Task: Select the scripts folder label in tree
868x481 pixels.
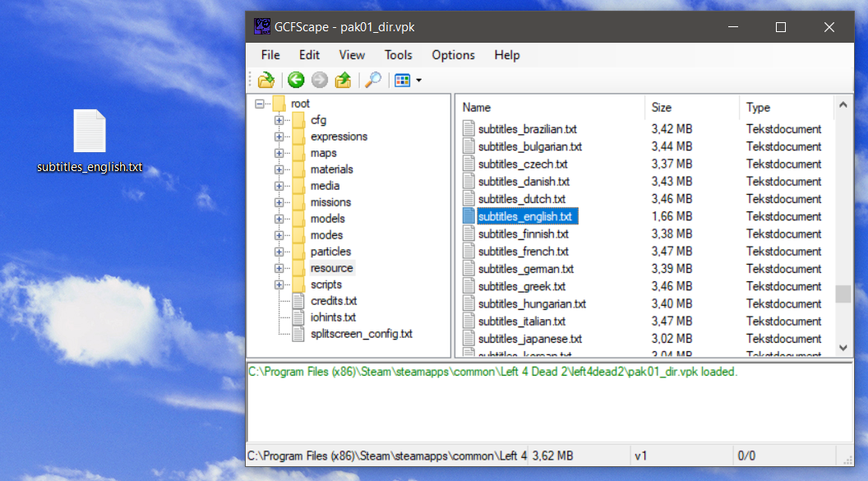Action: [x=326, y=284]
